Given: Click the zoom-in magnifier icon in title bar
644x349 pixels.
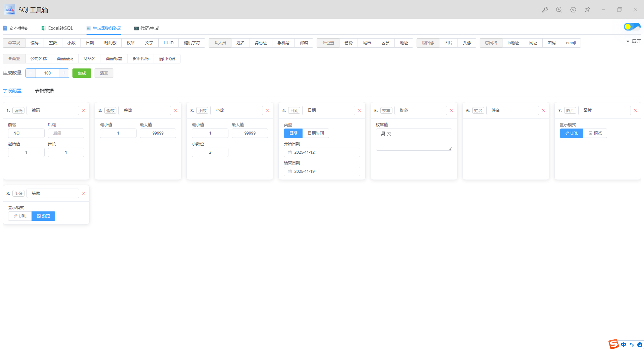Looking at the screenshot, I should click(x=559, y=10).
